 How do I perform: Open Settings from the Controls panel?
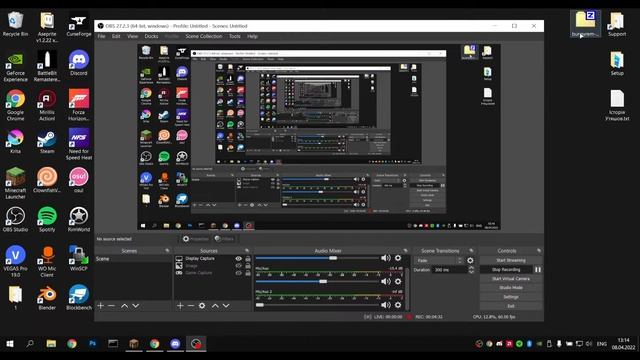pos(511,297)
